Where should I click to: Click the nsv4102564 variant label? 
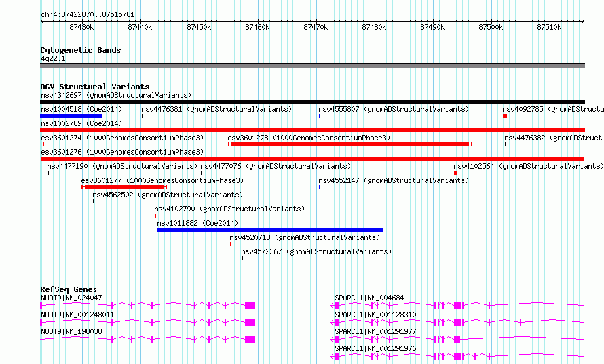click(529, 166)
